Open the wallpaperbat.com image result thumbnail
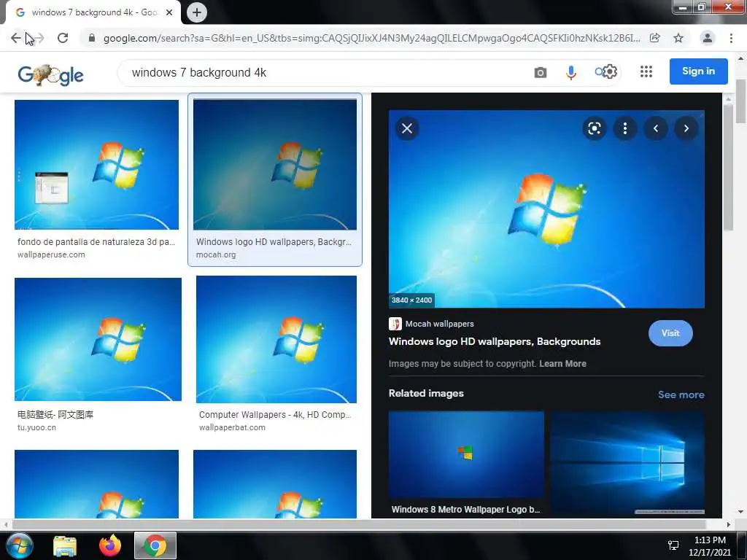 coord(276,340)
